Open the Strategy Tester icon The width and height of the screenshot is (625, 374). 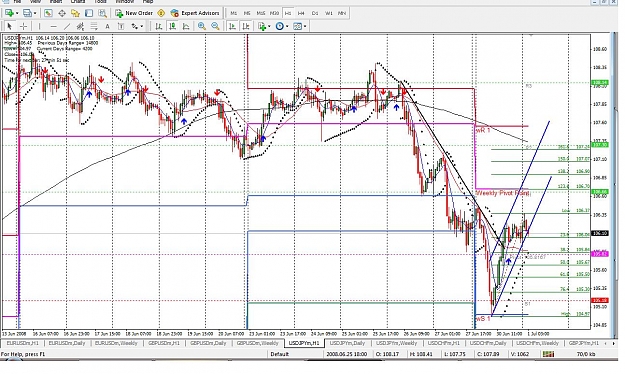102,13
